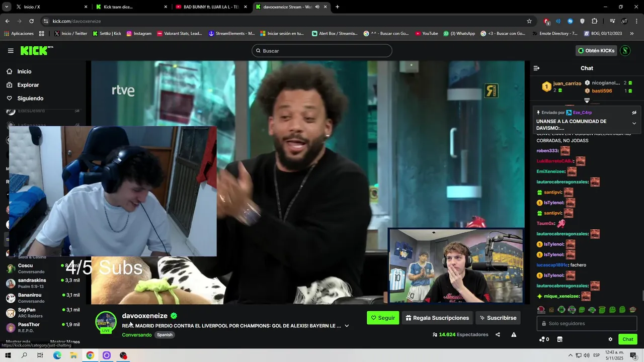
Task: Click the Spanish language tag
Action: (165, 335)
